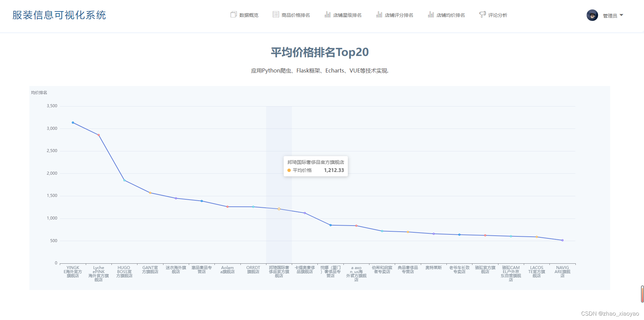Screen dimensions: 644x320
Task: Click the 管理员 username label
Action: coord(610,16)
